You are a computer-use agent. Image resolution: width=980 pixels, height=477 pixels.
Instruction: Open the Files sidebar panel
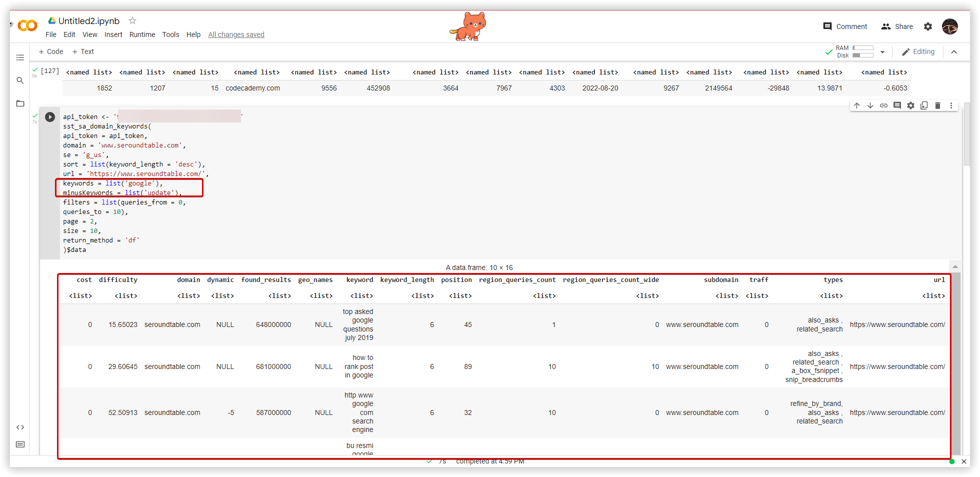20,103
